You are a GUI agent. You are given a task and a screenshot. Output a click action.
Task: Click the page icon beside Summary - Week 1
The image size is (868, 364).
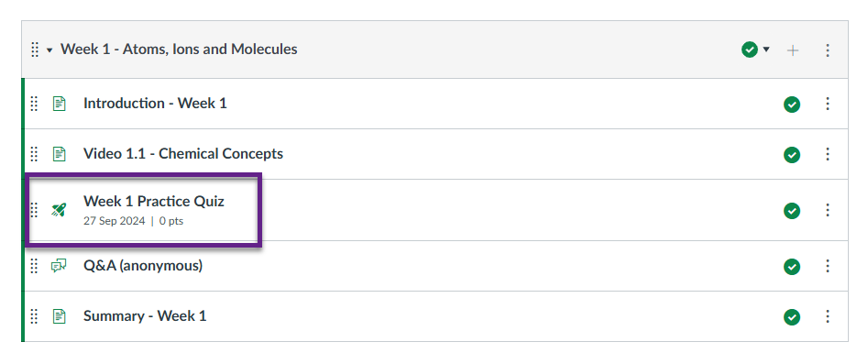point(60,316)
